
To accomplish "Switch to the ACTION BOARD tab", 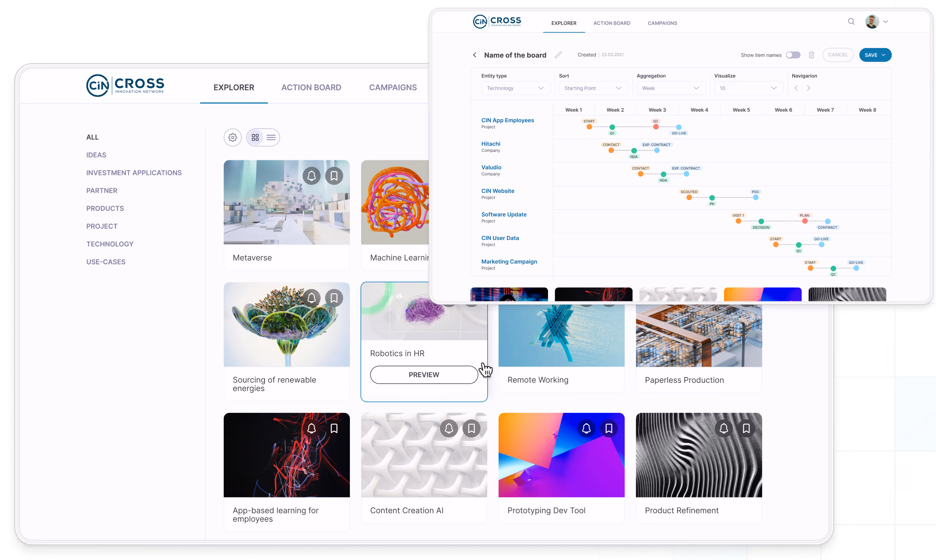I will [x=311, y=87].
